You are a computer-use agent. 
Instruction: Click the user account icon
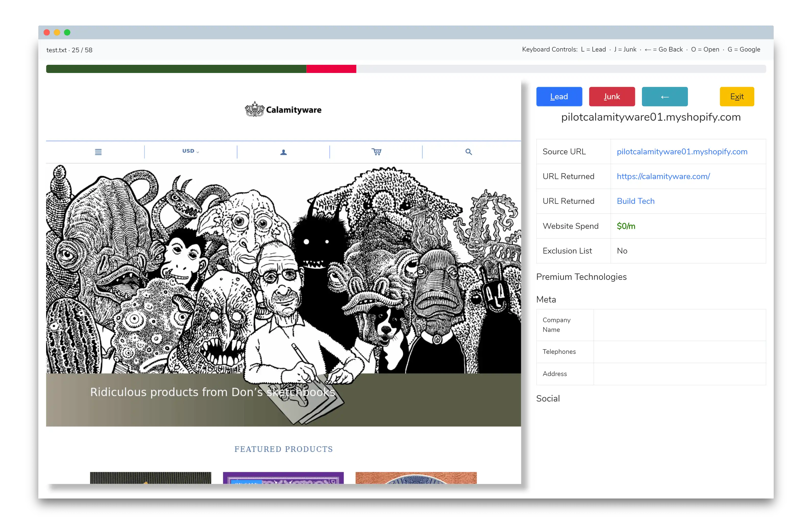click(x=283, y=152)
